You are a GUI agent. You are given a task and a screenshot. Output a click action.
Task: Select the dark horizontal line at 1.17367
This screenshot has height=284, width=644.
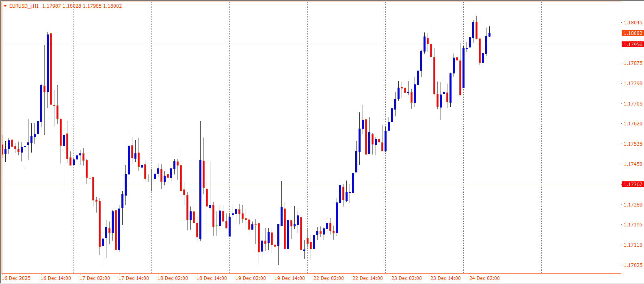coord(311,184)
